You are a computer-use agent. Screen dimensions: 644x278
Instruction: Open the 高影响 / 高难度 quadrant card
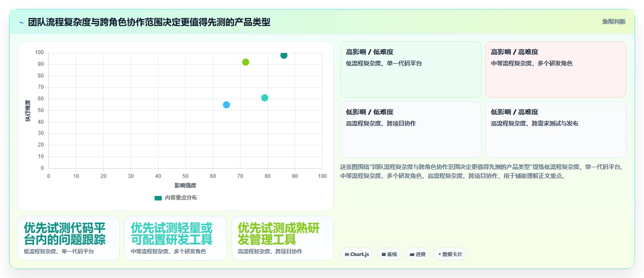coord(556,69)
